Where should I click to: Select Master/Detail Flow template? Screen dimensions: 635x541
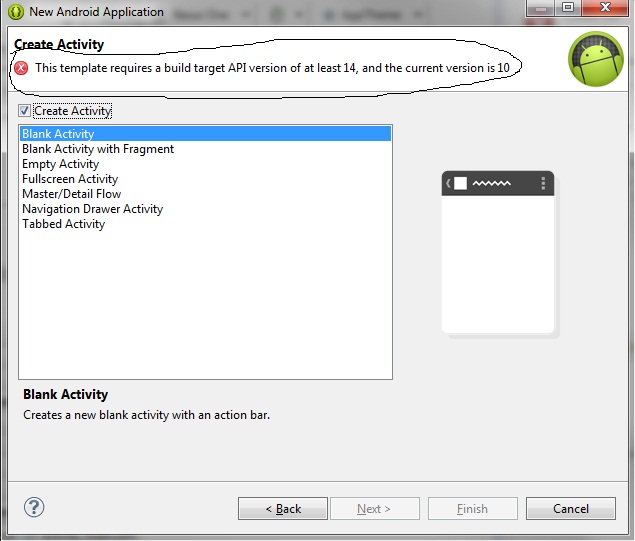[205, 194]
